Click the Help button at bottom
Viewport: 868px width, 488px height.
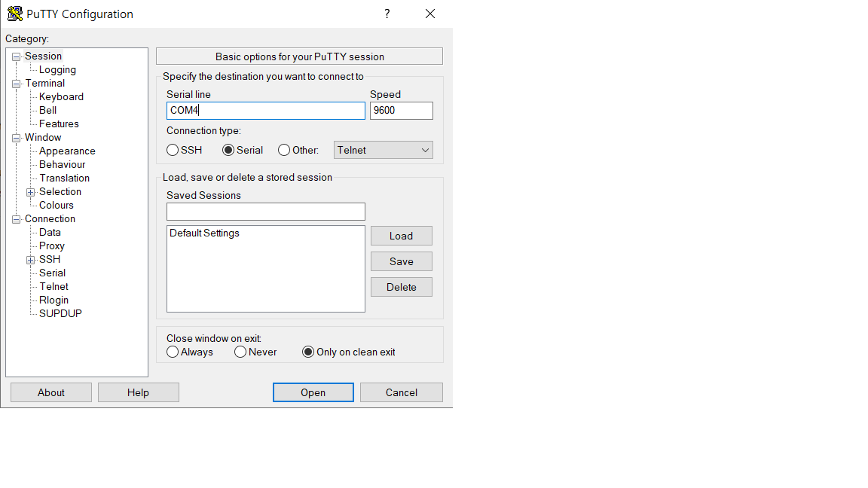139,392
